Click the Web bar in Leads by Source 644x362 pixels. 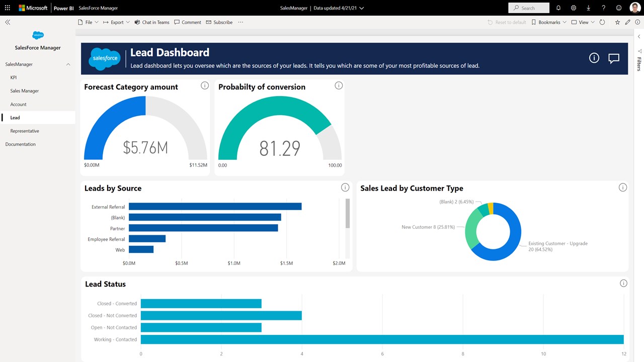pyautogui.click(x=141, y=249)
